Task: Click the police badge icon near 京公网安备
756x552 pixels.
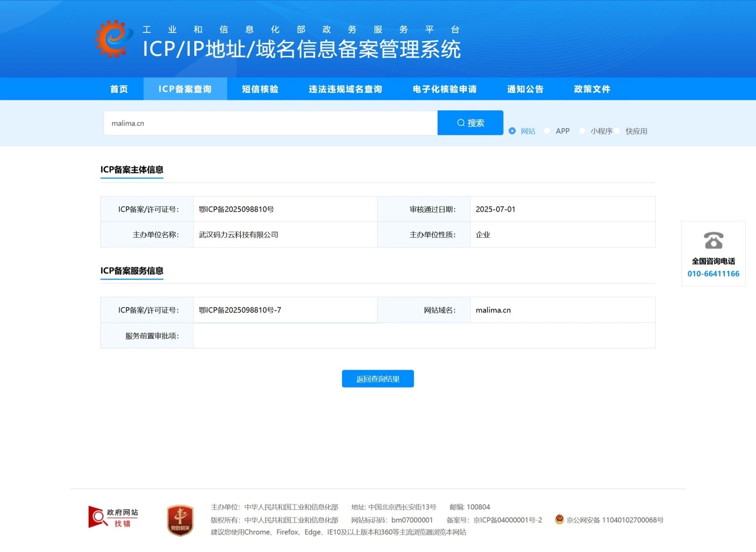Action: pyautogui.click(x=559, y=519)
